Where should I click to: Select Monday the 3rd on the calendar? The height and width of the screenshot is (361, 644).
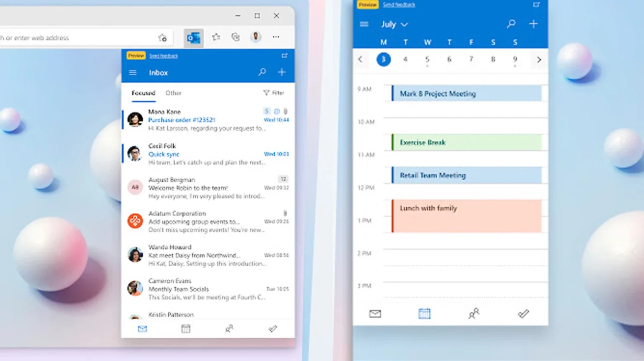click(x=383, y=59)
